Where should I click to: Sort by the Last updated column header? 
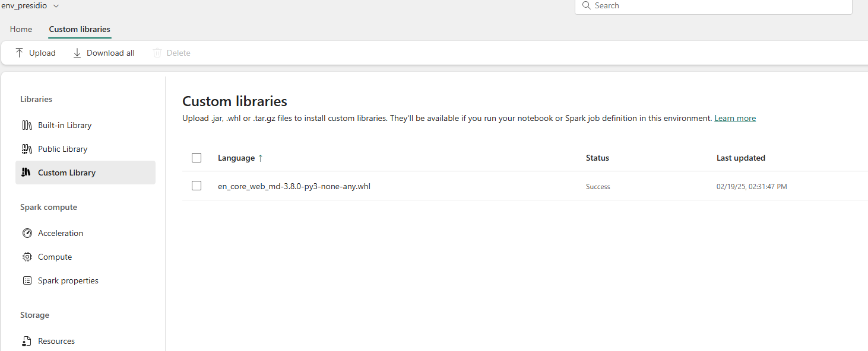coord(741,158)
